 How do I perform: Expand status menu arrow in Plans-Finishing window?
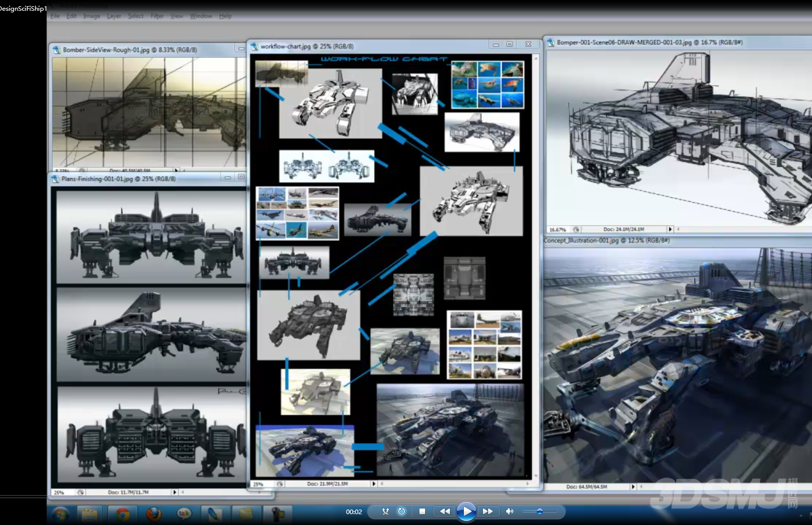[175, 492]
